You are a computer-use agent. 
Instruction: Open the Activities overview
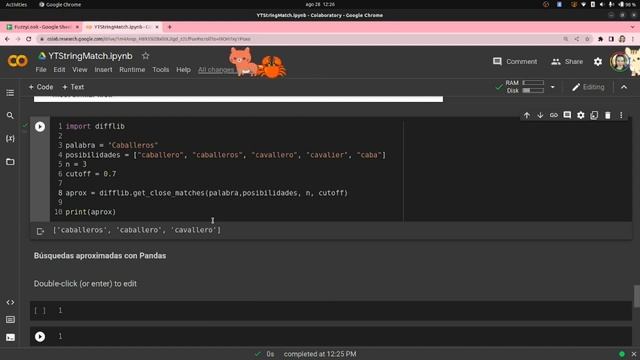click(x=16, y=4)
